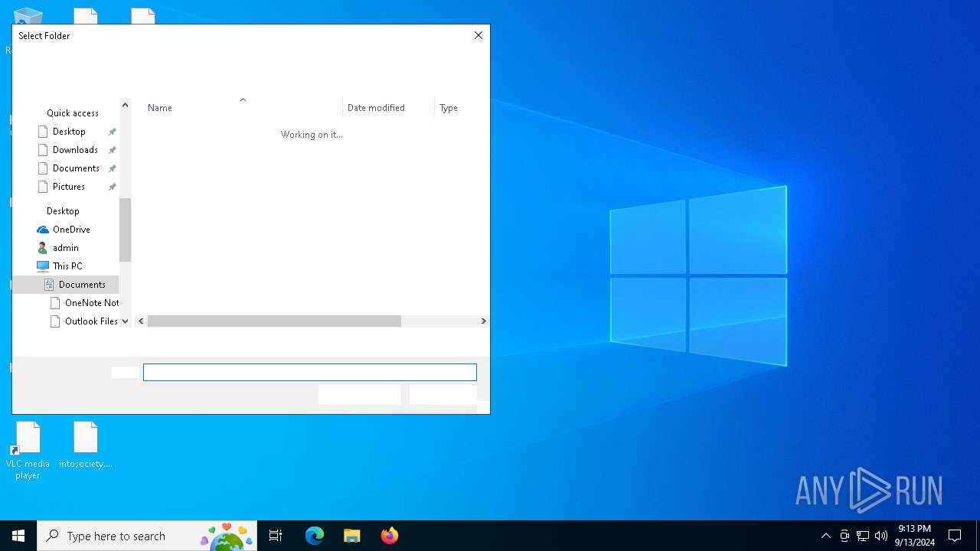
Task: Click the file list horizontal scrollbar thumb
Action: coord(274,321)
